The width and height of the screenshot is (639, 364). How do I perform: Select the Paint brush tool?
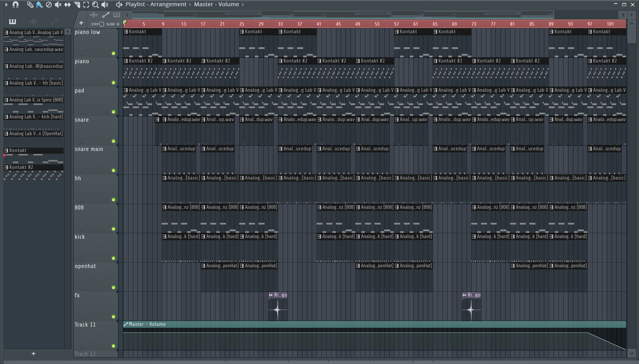(39, 4)
